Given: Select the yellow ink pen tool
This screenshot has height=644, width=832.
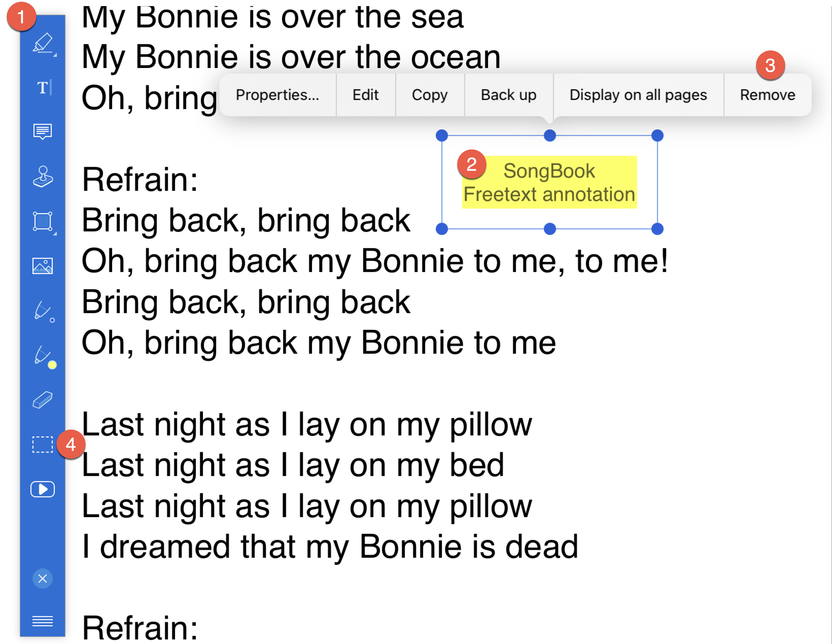Looking at the screenshot, I should click(42, 355).
